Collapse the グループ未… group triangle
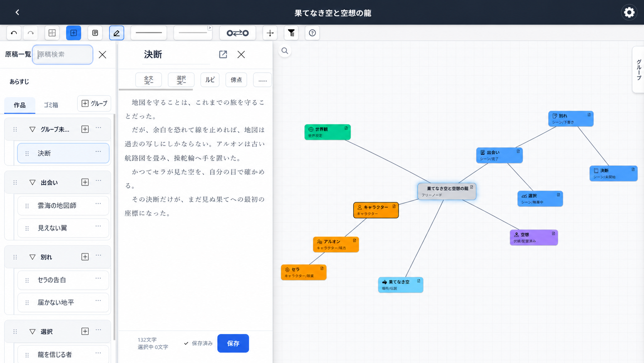This screenshot has width=644, height=363. pyautogui.click(x=32, y=129)
